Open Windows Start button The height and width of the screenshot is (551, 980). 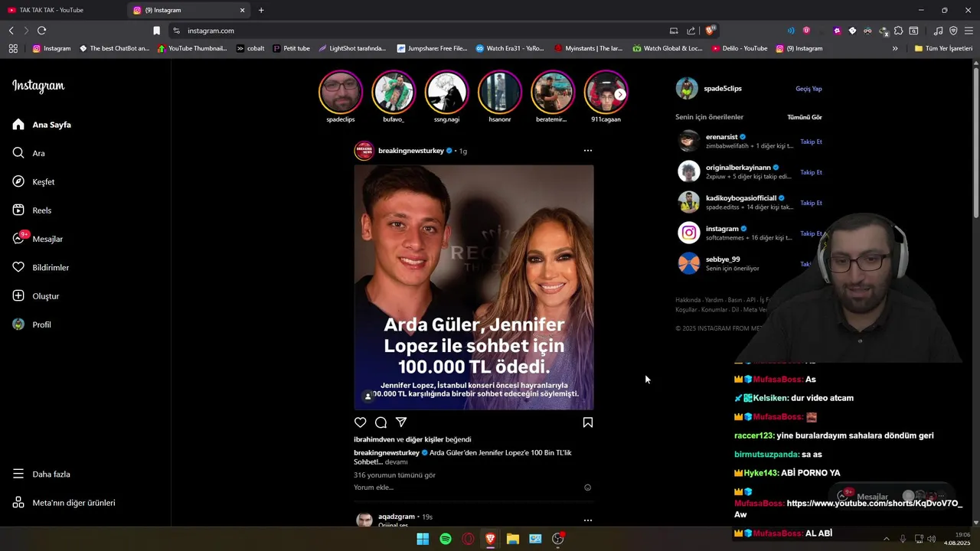click(423, 539)
